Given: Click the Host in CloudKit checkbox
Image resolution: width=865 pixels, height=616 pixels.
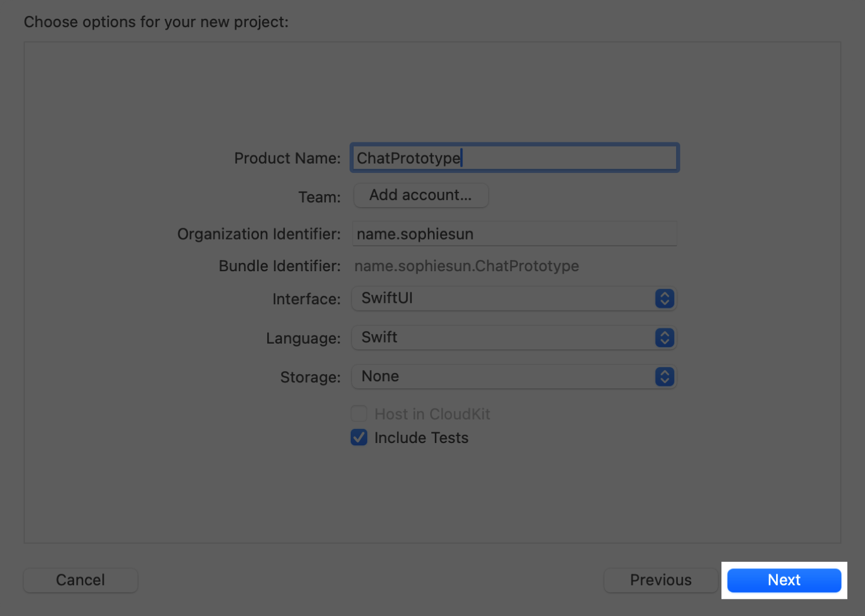Looking at the screenshot, I should (x=359, y=414).
